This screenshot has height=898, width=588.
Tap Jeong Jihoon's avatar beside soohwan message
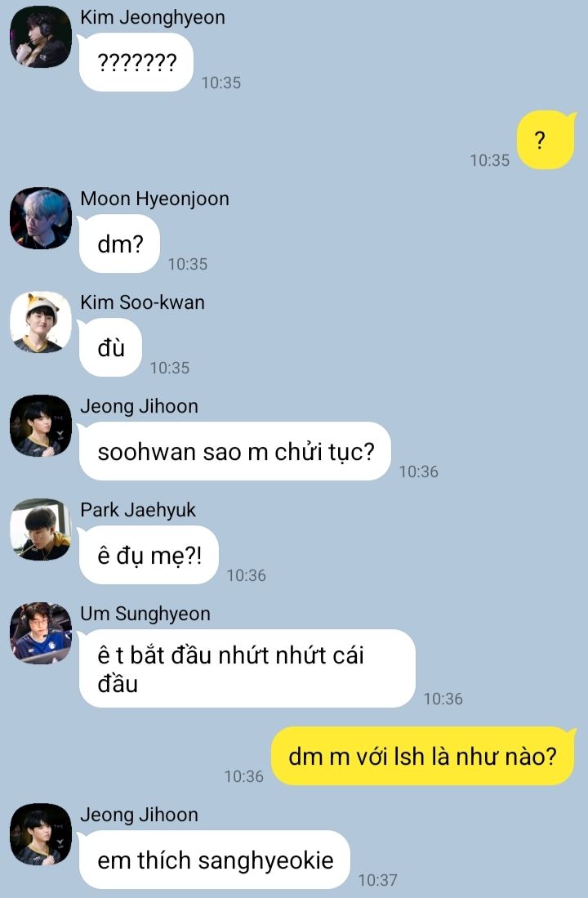click(41, 426)
